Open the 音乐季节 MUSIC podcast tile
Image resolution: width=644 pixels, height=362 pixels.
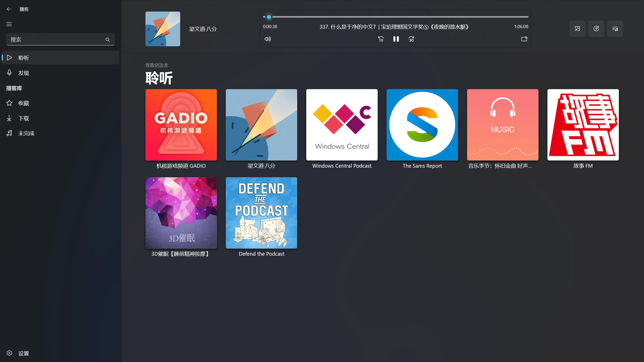[503, 129]
